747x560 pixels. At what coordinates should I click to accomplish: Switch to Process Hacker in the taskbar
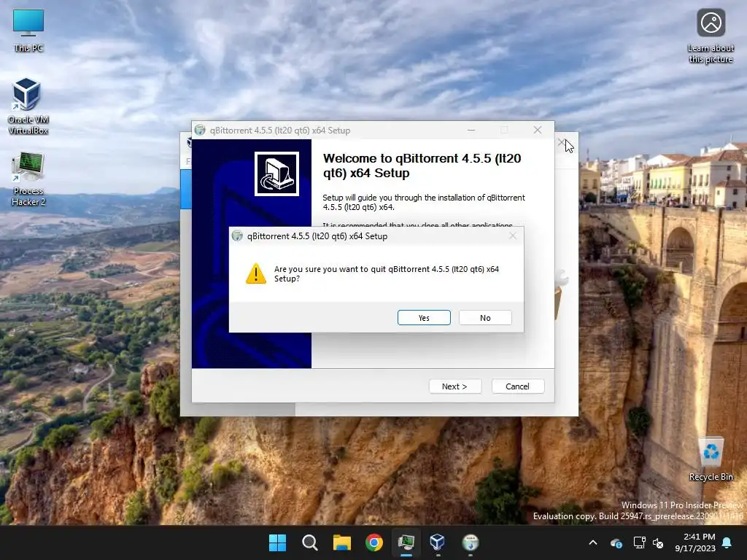[406, 542]
